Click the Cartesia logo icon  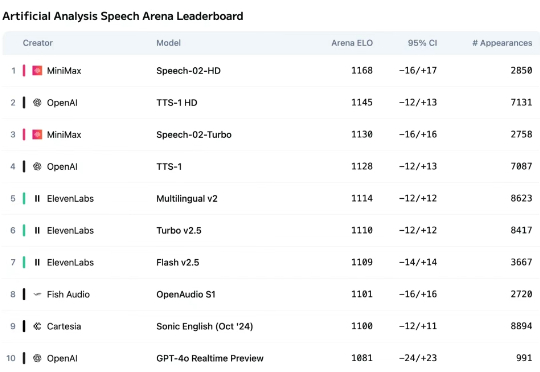[x=37, y=326]
